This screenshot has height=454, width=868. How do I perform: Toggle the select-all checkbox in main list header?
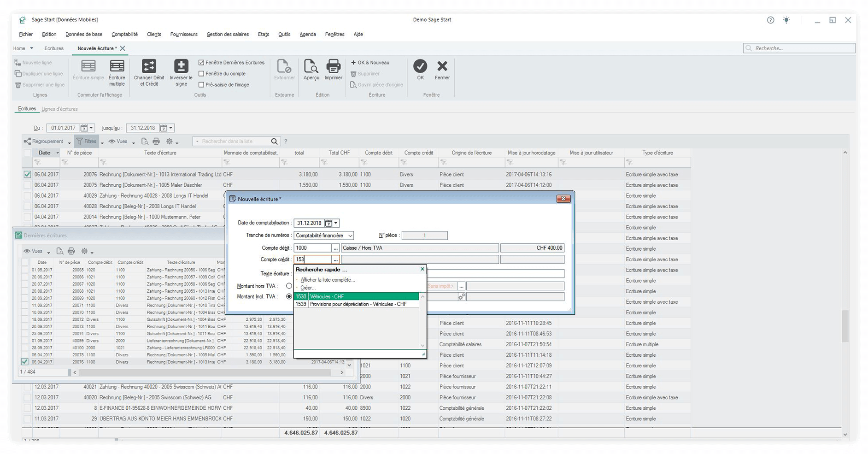tap(27, 153)
